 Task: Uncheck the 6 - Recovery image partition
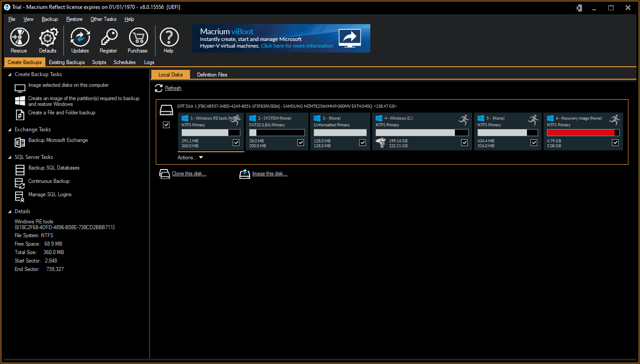click(615, 142)
